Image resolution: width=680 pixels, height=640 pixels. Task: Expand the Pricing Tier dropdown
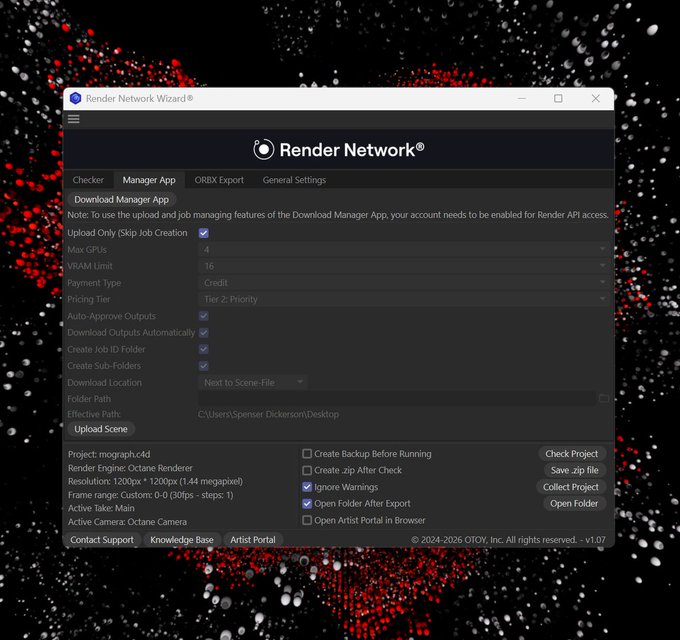(403, 299)
